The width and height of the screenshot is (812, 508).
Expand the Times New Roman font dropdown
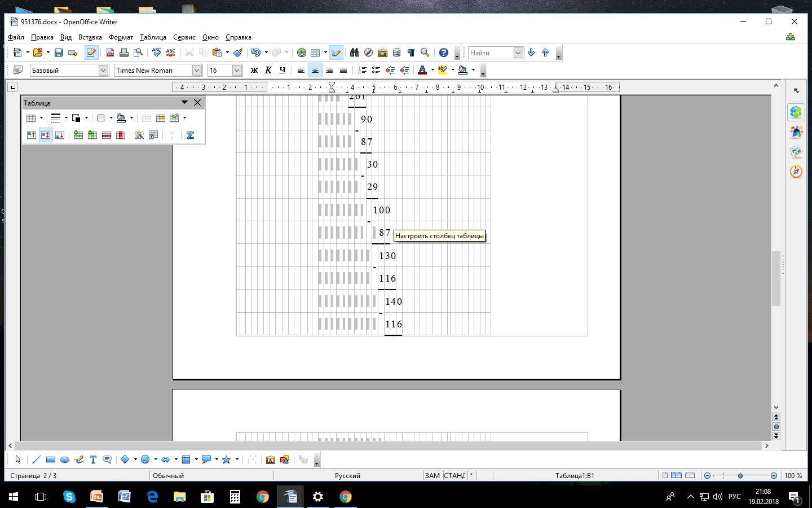click(197, 70)
